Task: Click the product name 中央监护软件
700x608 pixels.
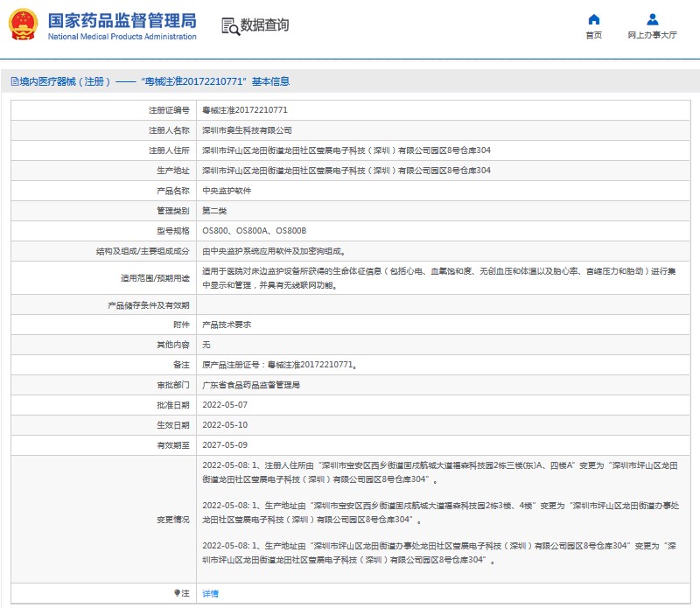Action: coord(227,191)
